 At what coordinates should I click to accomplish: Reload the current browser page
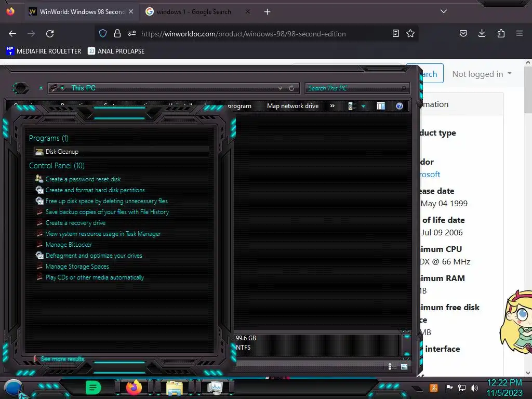(x=50, y=34)
